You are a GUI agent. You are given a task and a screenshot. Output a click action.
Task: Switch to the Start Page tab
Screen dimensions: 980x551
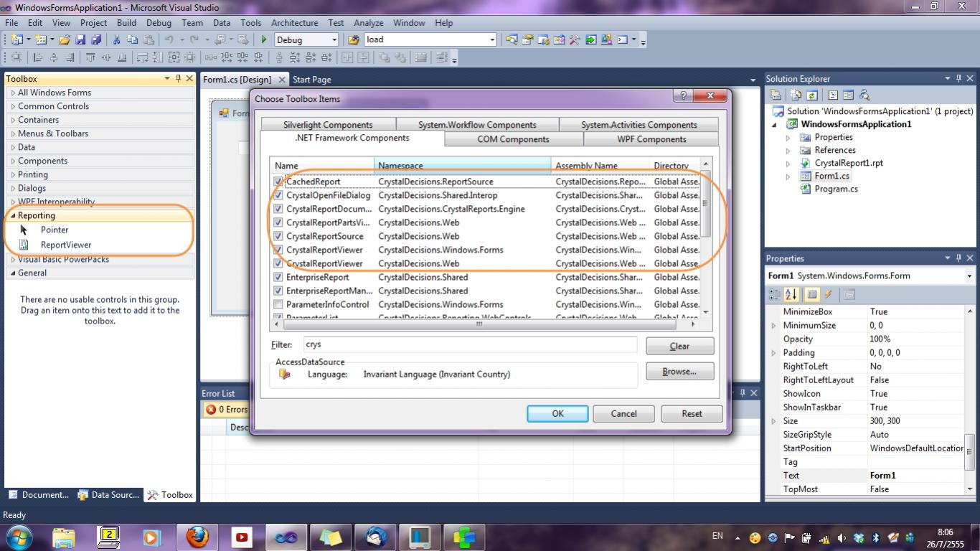(x=312, y=80)
